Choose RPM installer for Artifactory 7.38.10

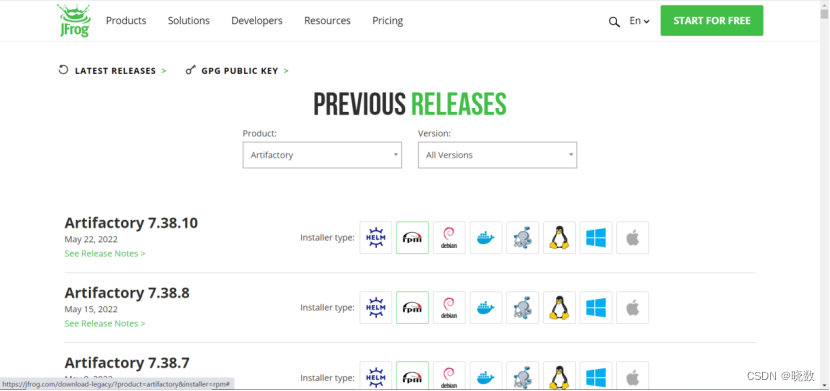coord(412,238)
